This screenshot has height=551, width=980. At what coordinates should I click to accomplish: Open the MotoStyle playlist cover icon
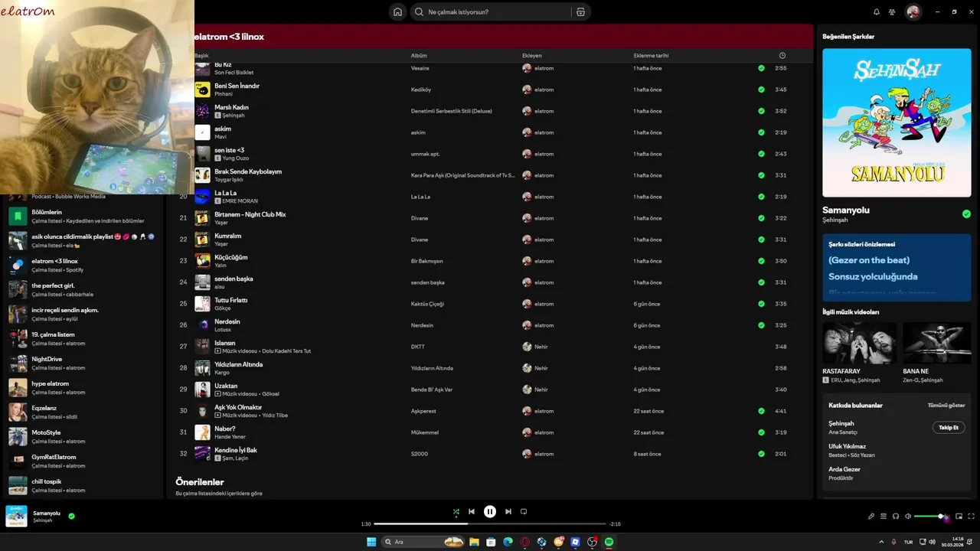(x=18, y=437)
